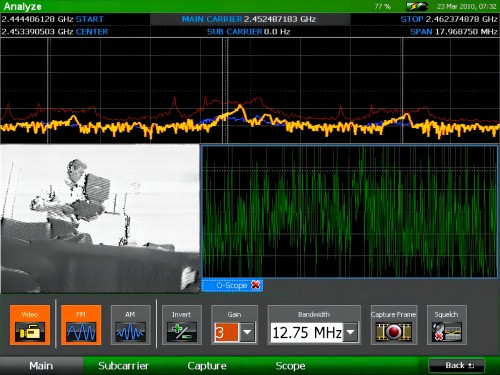The width and height of the screenshot is (500, 375).
Task: Open the Capture tab
Action: (207, 366)
